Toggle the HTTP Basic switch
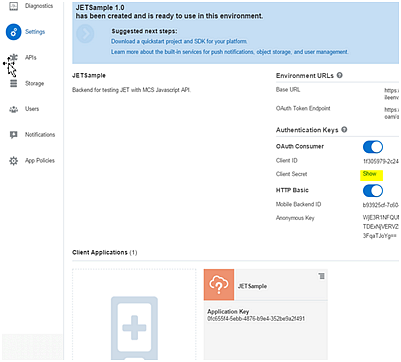401x362 pixels. (x=373, y=191)
